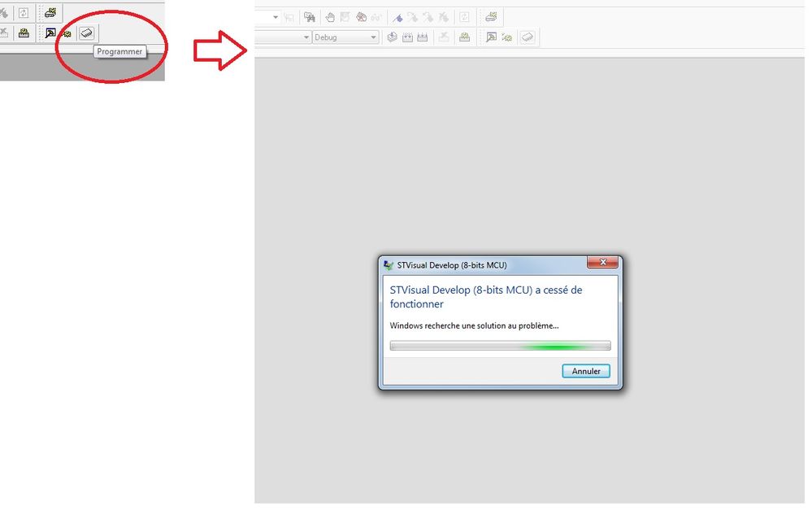Click small gears icon beside Programmer, main window
This screenshot has height=510, width=812.
click(506, 37)
